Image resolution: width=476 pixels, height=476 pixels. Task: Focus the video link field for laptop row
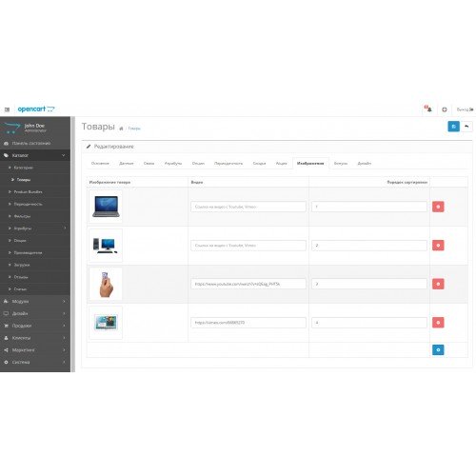pyautogui.click(x=248, y=207)
